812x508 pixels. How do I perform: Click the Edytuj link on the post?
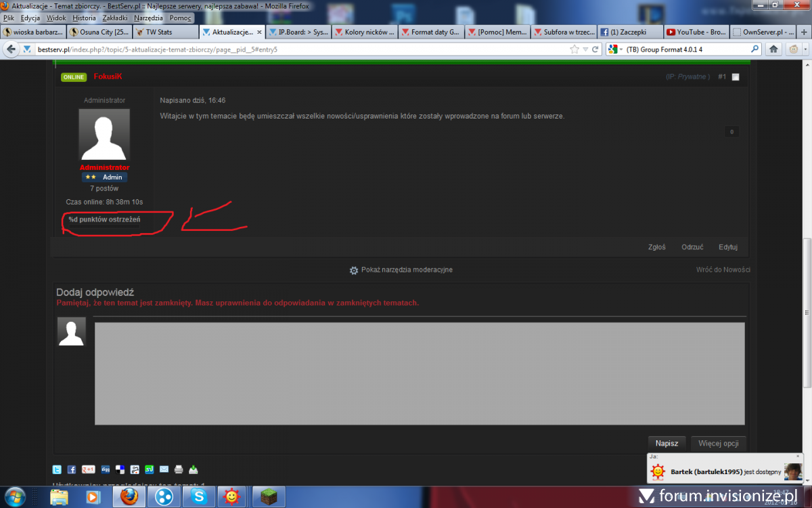(727, 247)
